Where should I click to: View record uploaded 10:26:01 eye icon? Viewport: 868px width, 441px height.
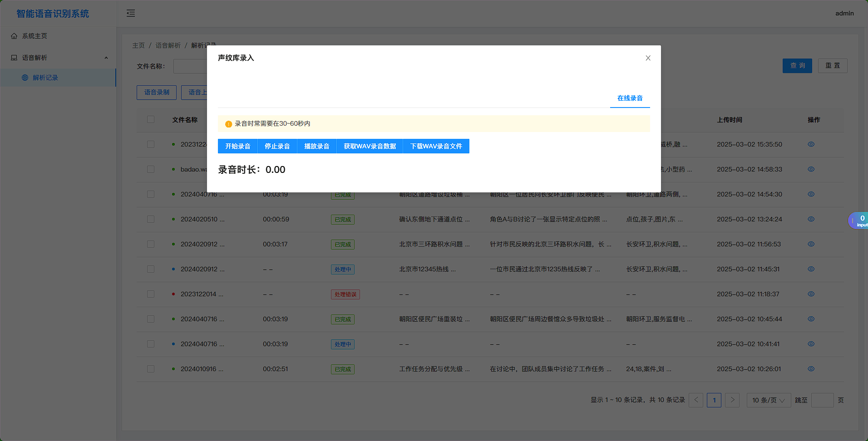(811, 369)
